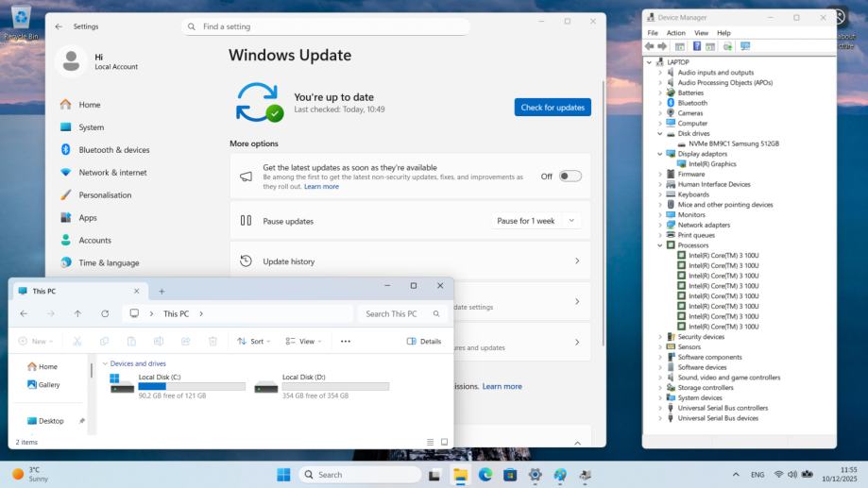Open Bluetooth & devices settings
Image resolution: width=868 pixels, height=488 pixels.
click(x=113, y=150)
